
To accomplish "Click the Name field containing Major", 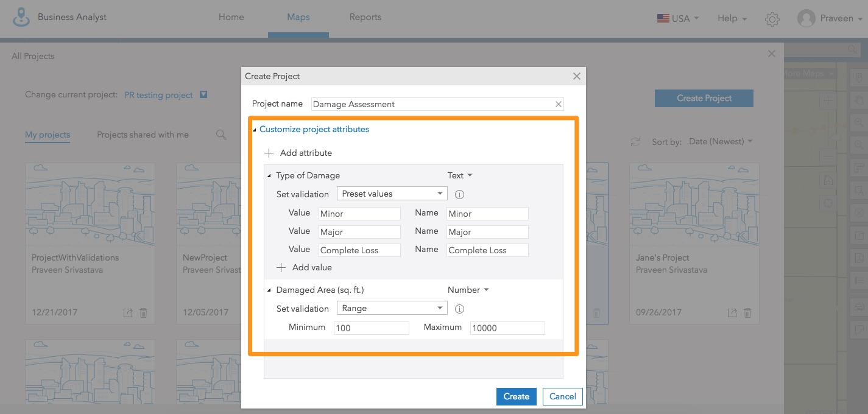I will point(487,232).
